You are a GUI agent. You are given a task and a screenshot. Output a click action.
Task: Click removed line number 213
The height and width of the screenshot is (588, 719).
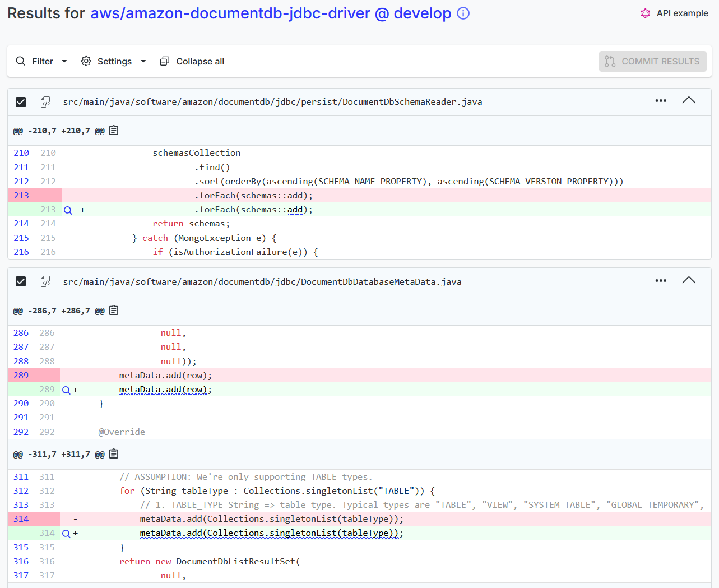coord(21,196)
